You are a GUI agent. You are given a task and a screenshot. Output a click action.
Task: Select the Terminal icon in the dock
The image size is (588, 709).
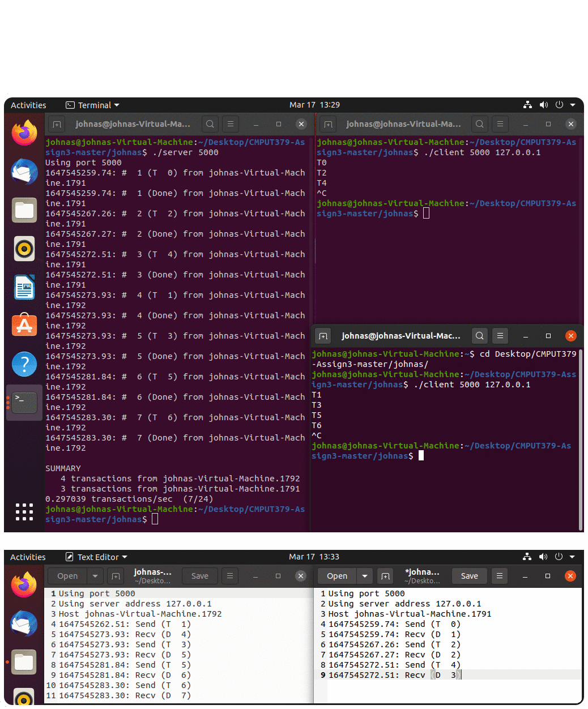point(24,403)
